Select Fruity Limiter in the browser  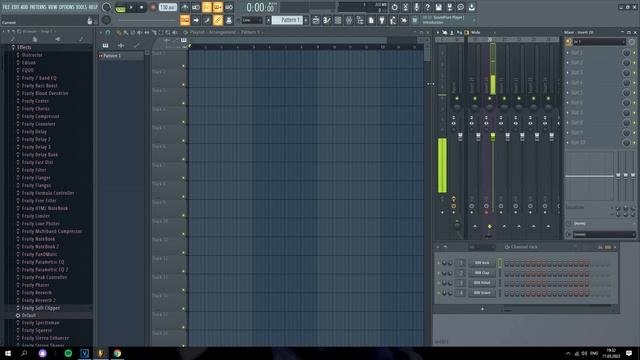[36, 216]
